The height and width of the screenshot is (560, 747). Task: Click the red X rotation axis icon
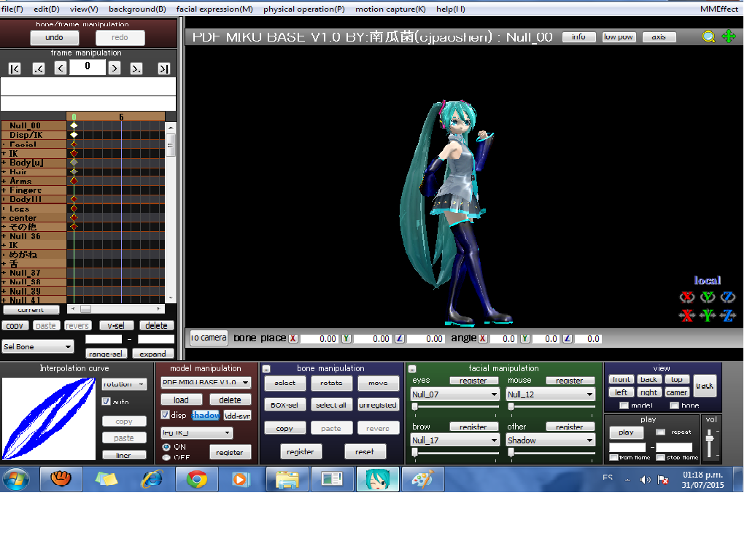click(687, 297)
